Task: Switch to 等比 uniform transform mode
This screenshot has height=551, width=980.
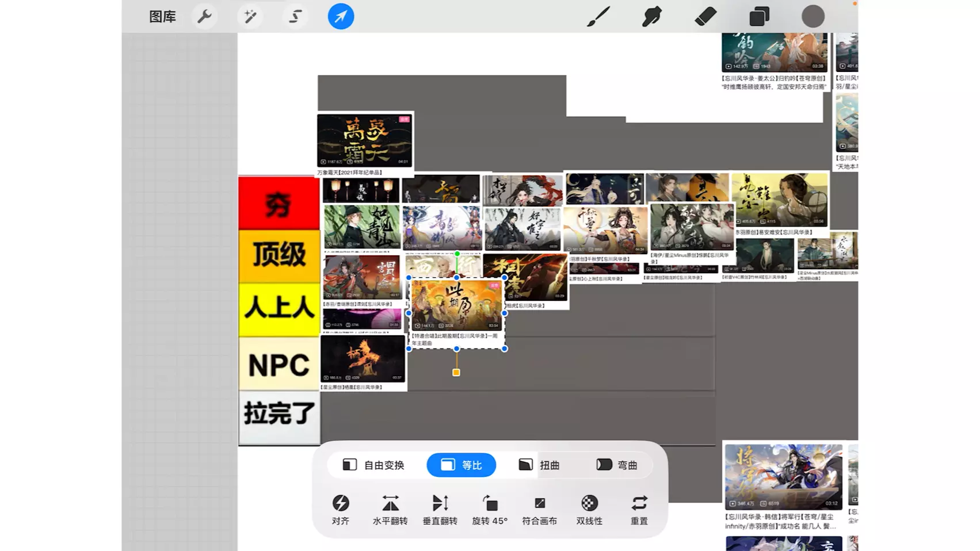Action: (461, 465)
